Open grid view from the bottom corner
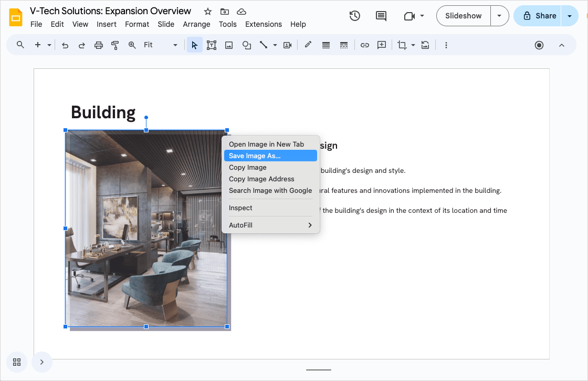 [16, 362]
